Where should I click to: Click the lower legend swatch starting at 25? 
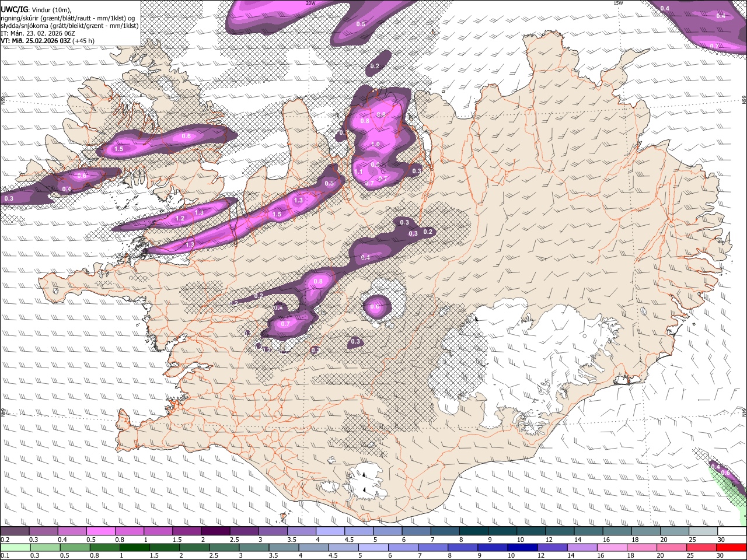click(x=700, y=547)
